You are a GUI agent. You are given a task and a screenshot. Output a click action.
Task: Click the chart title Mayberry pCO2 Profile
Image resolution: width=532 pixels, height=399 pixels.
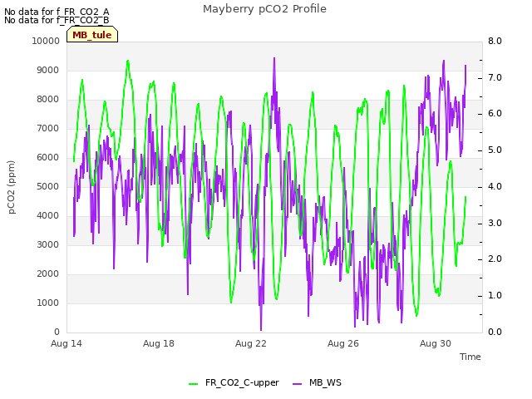point(264,9)
